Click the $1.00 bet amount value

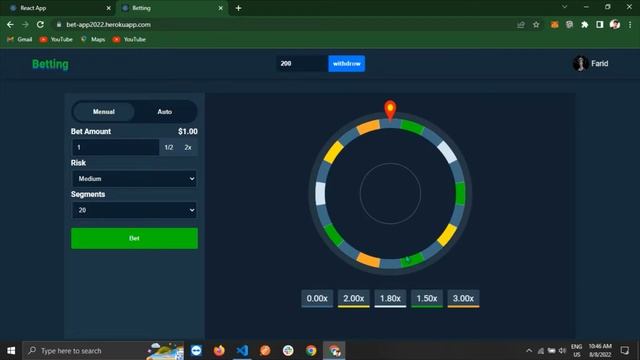(x=188, y=131)
